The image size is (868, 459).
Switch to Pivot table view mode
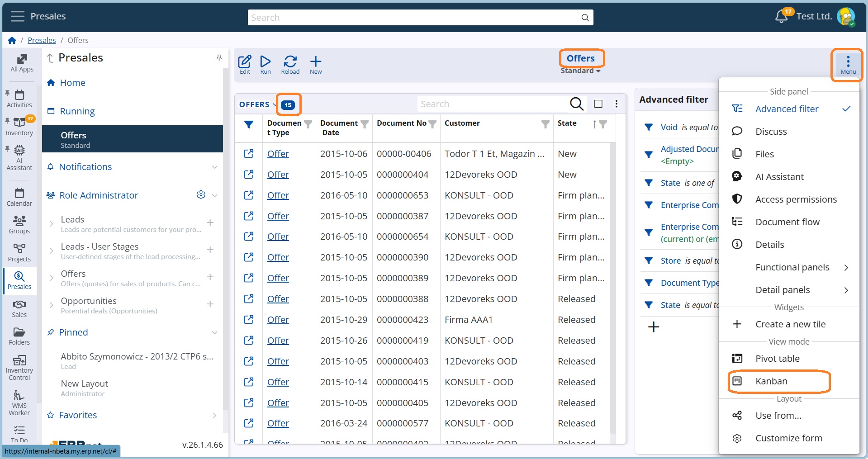tap(789, 359)
